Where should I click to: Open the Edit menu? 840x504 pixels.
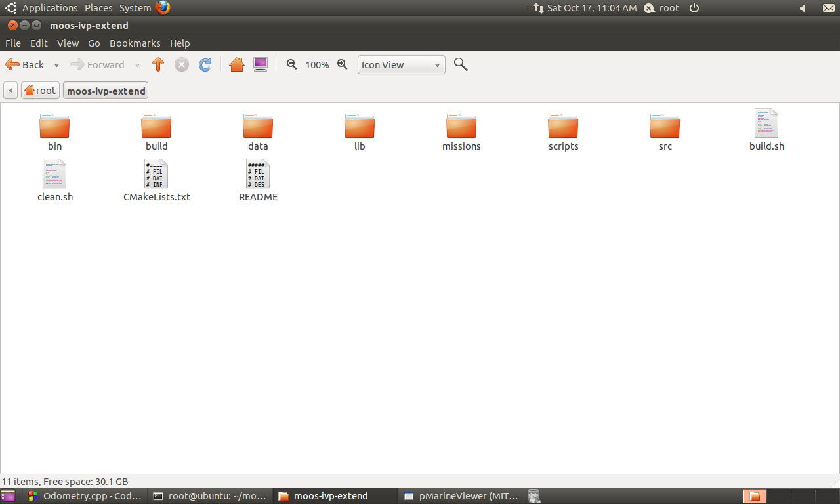click(39, 43)
